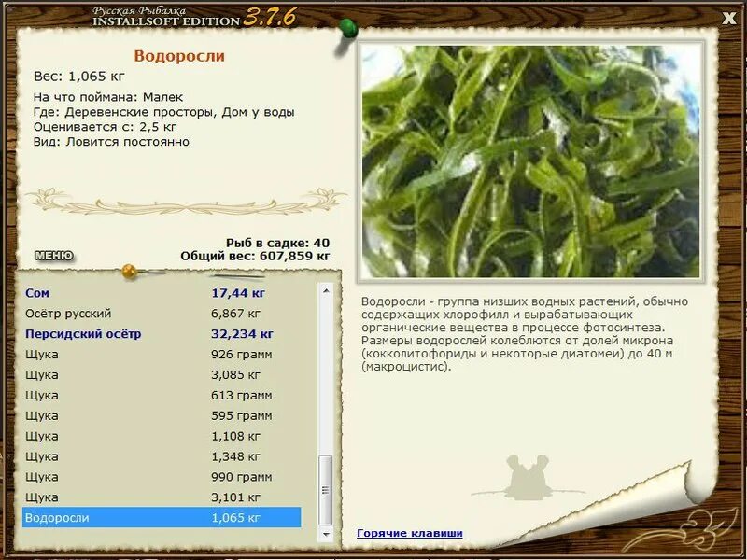
Task: Select the Щука 613 грамм row
Action: tap(162, 395)
